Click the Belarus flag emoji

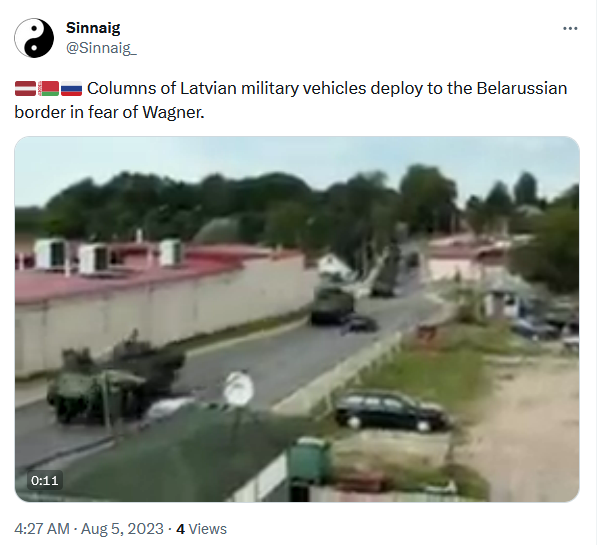pyautogui.click(x=49, y=89)
